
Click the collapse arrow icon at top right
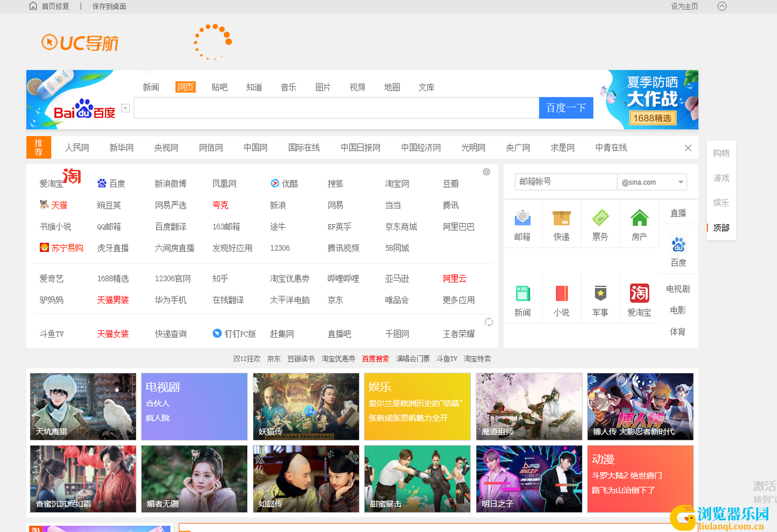pos(722,6)
